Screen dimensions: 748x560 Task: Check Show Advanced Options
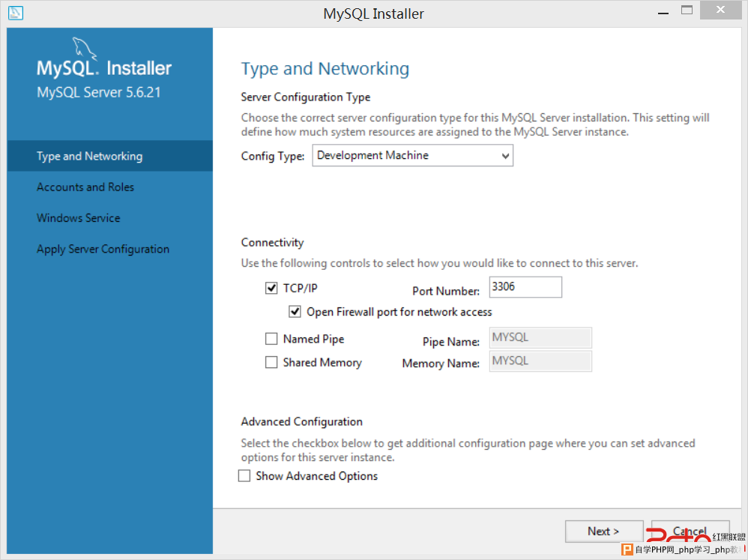coord(244,476)
